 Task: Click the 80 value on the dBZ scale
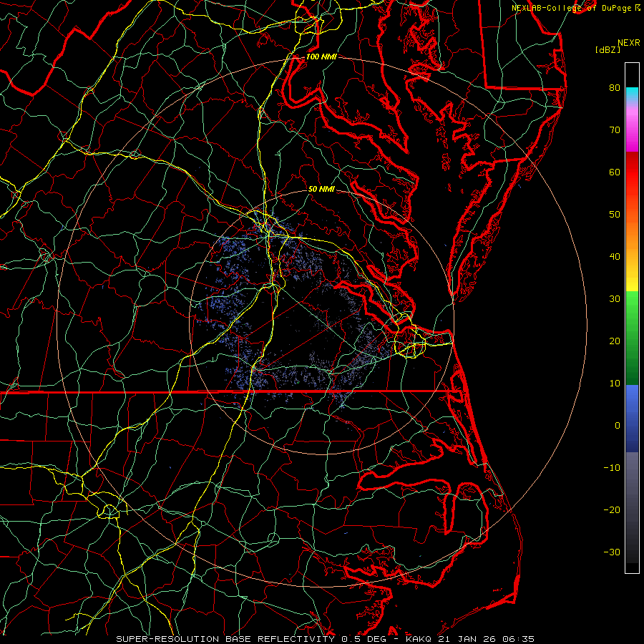(614, 88)
